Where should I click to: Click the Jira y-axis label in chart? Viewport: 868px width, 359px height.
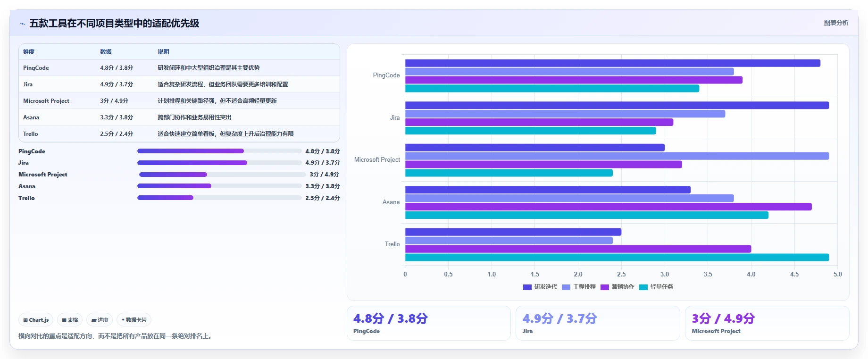coord(395,118)
